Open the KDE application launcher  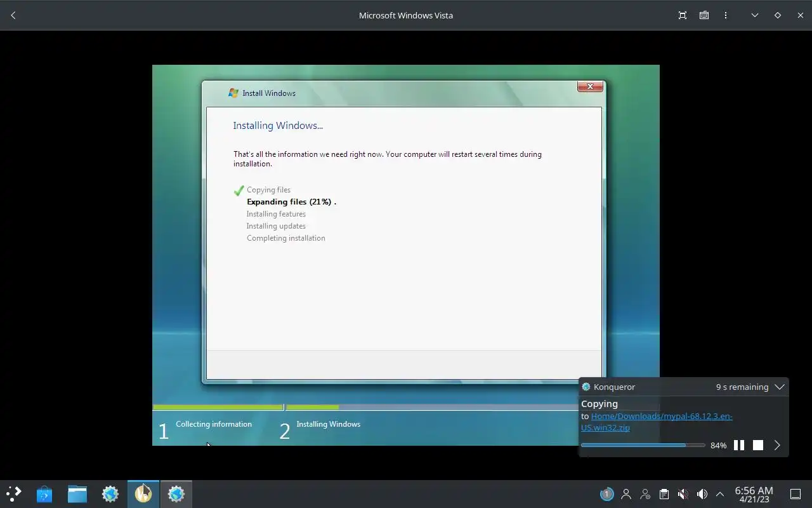pyautogui.click(x=14, y=494)
